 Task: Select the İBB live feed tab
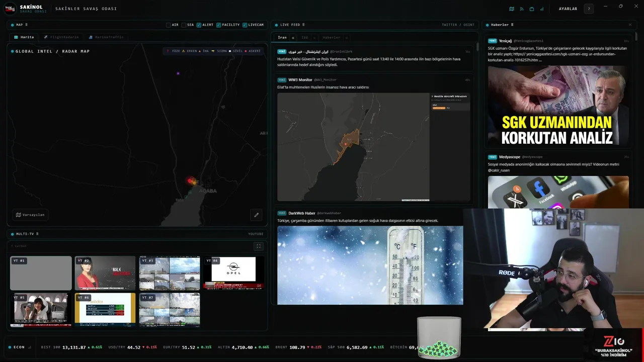[305, 38]
